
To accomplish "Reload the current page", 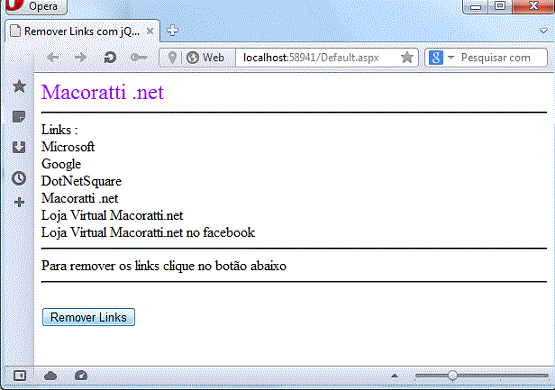I will tap(110, 57).
